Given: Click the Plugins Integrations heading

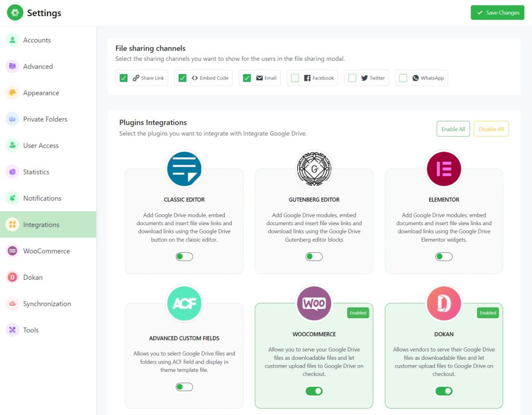Looking at the screenshot, I should 153,123.
